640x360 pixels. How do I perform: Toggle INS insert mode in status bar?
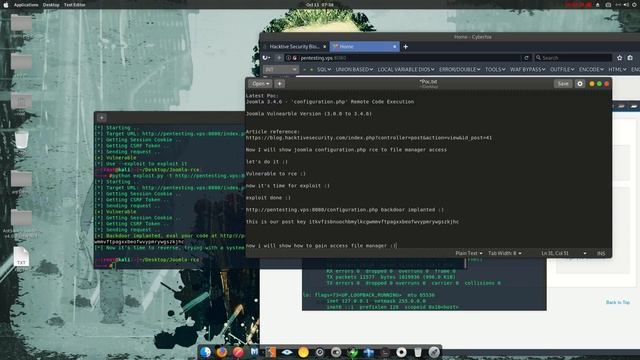point(601,253)
